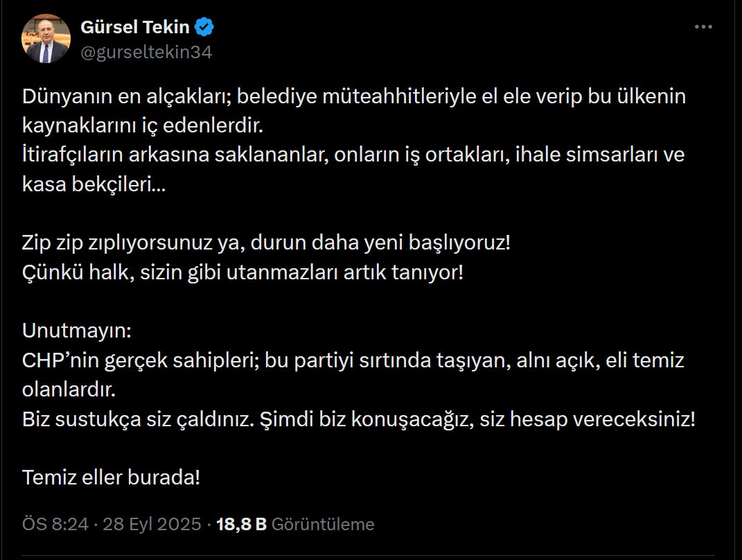Click the Gürsel Tekin display name
The image size is (742, 560).
click(135, 28)
